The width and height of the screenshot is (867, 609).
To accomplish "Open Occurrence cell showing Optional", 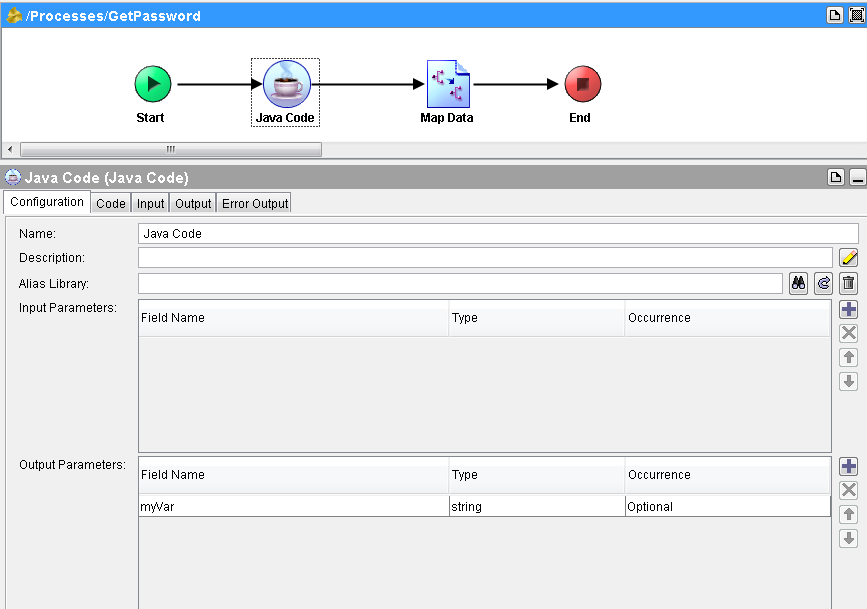I will [728, 507].
